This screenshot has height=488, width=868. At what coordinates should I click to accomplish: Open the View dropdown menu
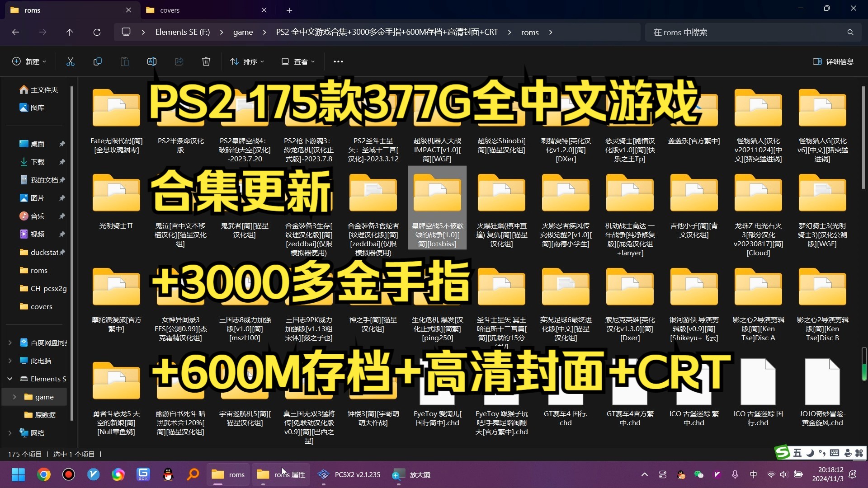tap(298, 61)
